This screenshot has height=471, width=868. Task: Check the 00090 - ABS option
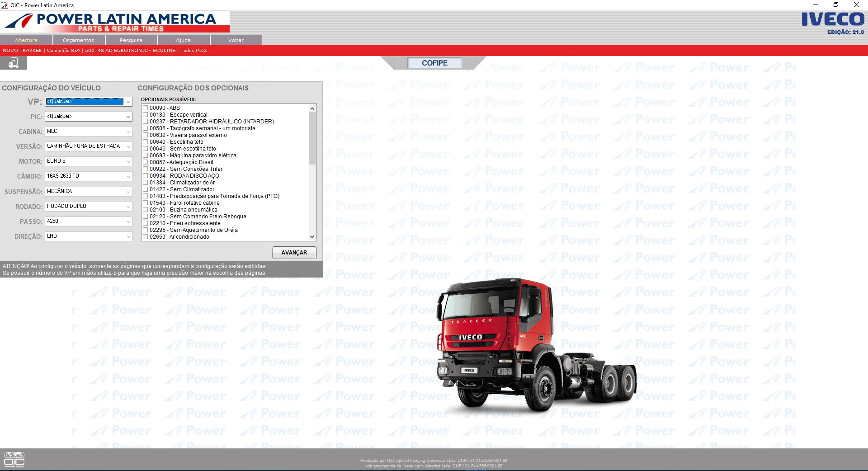click(146, 108)
